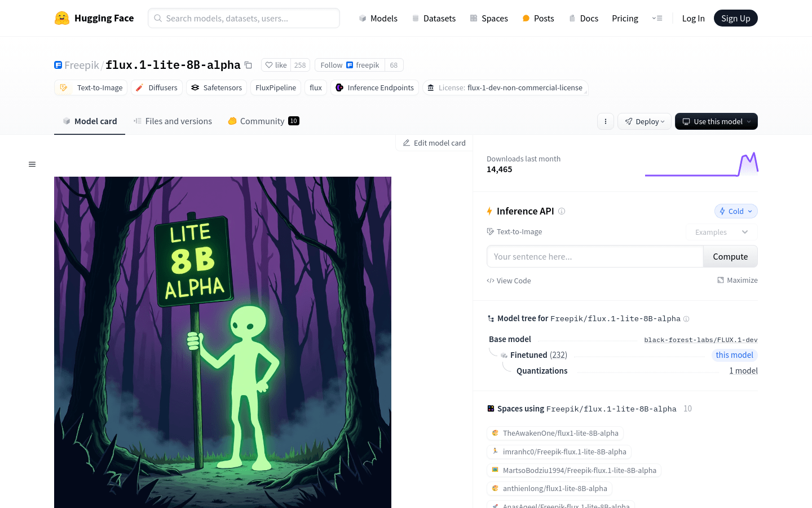Click the lightning bolt Inference API icon
This screenshot has width=812, height=508.
(489, 211)
